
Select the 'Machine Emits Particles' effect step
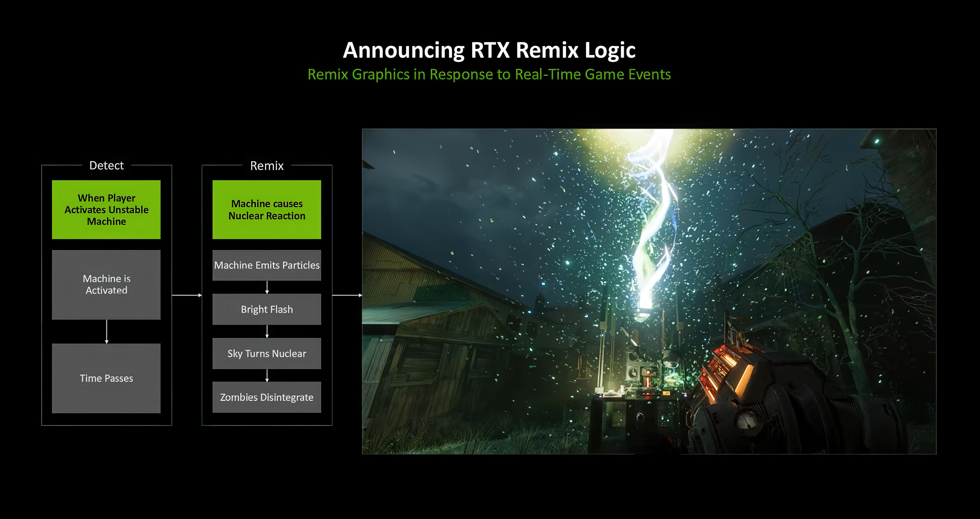[266, 265]
